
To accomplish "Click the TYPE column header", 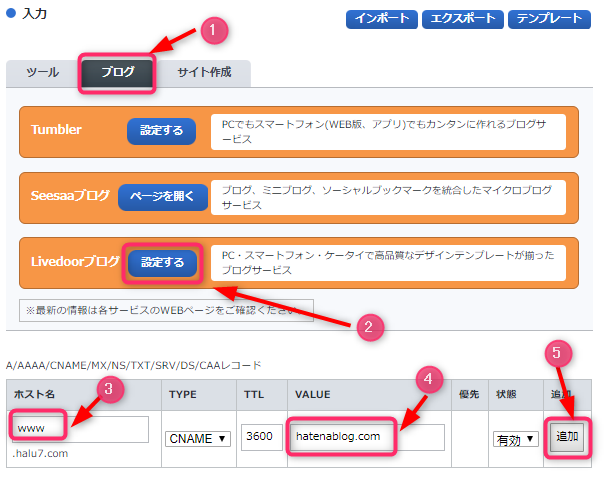I will point(182,395).
